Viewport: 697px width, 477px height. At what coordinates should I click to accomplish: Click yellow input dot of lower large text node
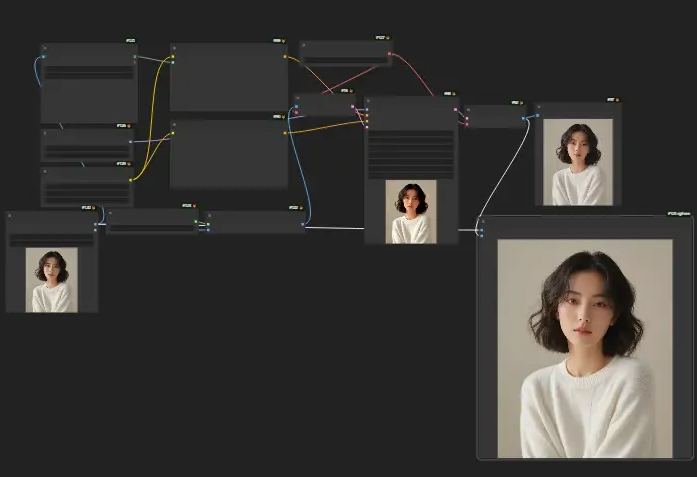tap(173, 133)
